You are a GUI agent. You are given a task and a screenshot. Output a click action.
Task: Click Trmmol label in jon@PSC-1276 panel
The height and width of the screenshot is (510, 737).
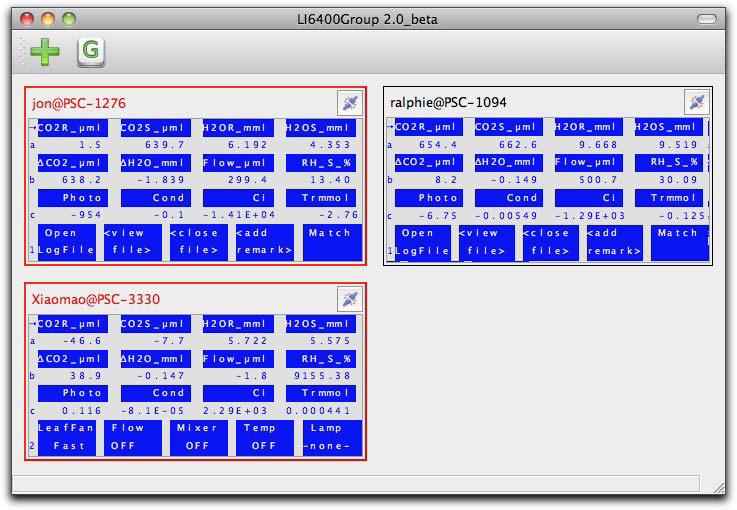click(321, 198)
